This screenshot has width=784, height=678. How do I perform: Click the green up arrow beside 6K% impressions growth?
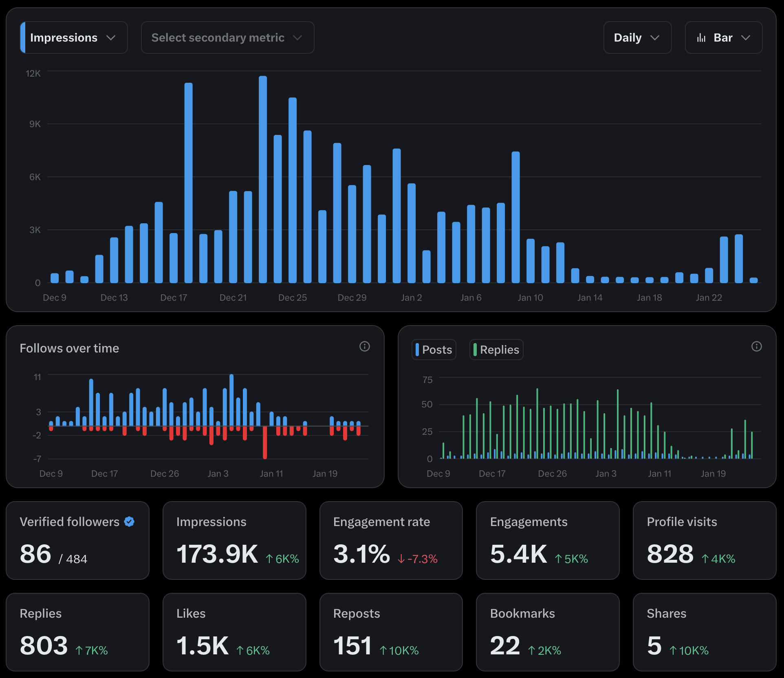(269, 559)
